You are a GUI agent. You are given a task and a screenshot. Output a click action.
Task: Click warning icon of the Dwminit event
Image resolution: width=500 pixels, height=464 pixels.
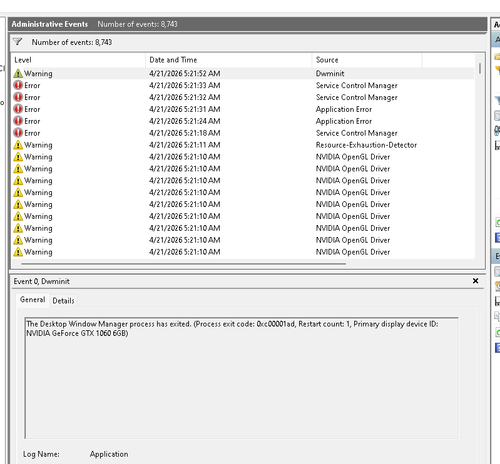(18, 73)
